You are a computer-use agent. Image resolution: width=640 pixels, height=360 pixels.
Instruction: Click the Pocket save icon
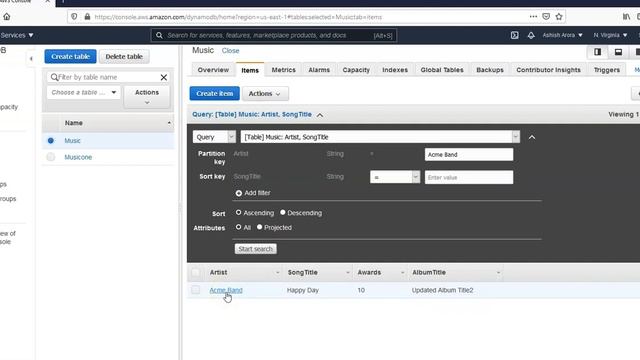[546, 17]
